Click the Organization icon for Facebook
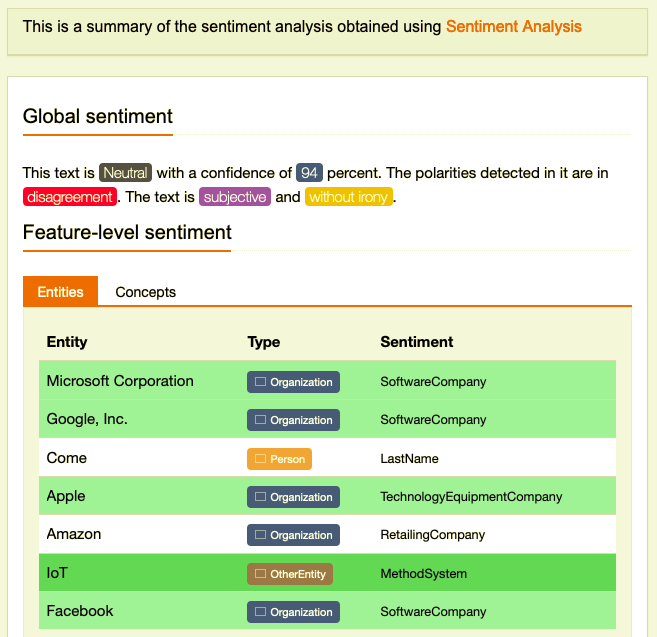This screenshot has height=637, width=657. tap(260, 612)
